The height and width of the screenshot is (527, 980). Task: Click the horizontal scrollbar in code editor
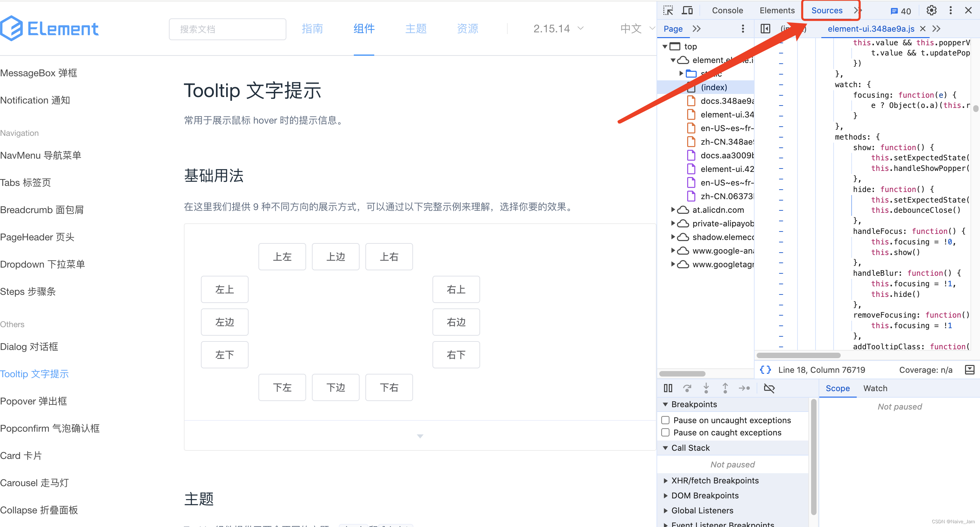798,355
